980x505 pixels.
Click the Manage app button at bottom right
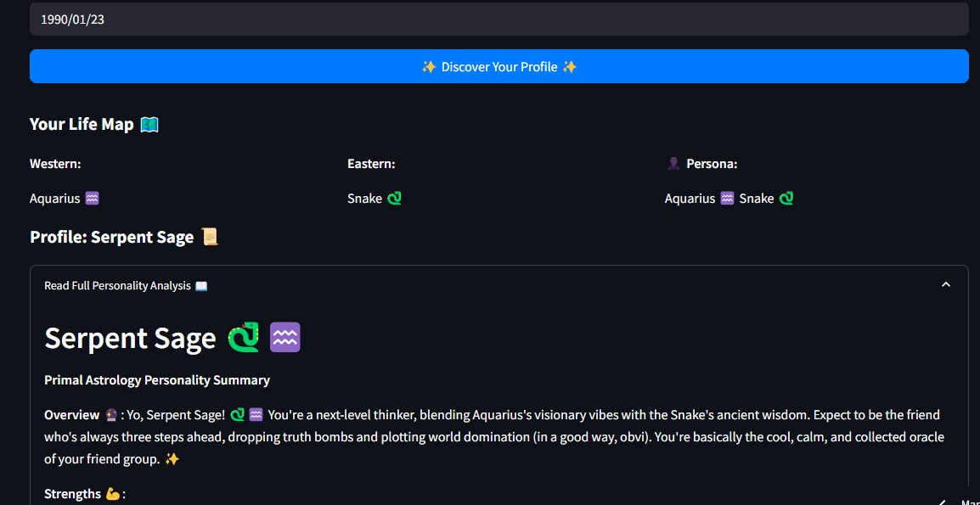958,501
